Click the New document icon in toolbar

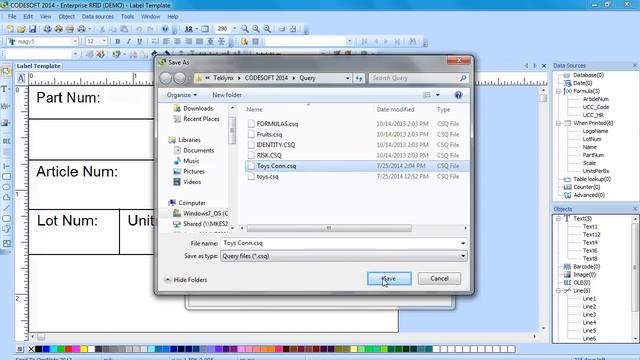click(x=10, y=29)
